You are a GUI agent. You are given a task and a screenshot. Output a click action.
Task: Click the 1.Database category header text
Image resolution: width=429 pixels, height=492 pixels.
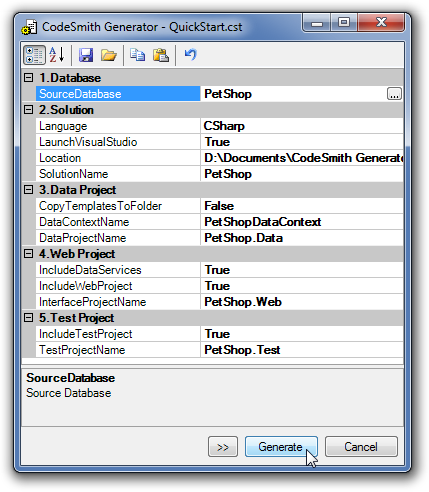point(70,78)
